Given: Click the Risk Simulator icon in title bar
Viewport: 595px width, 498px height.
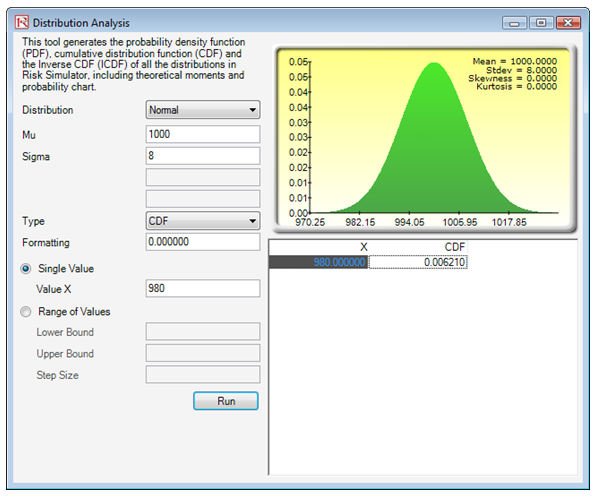Looking at the screenshot, I should tap(22, 22).
